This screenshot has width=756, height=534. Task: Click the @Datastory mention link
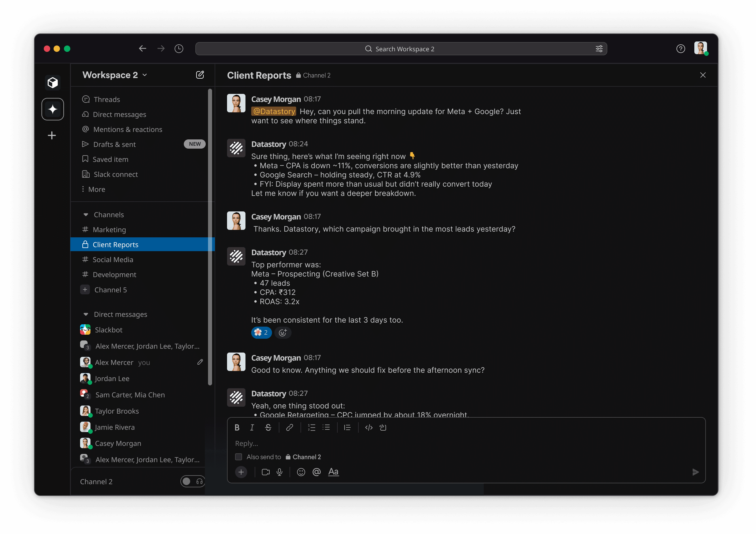[x=274, y=111]
